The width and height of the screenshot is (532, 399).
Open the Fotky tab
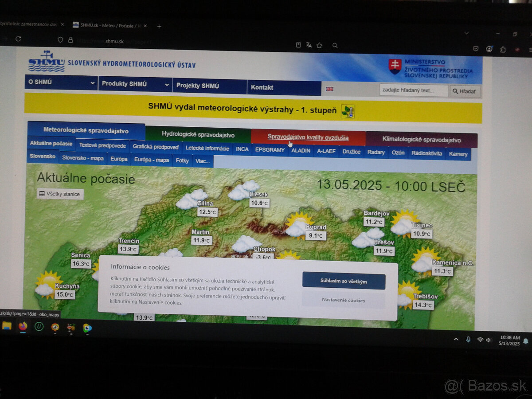coord(182,160)
